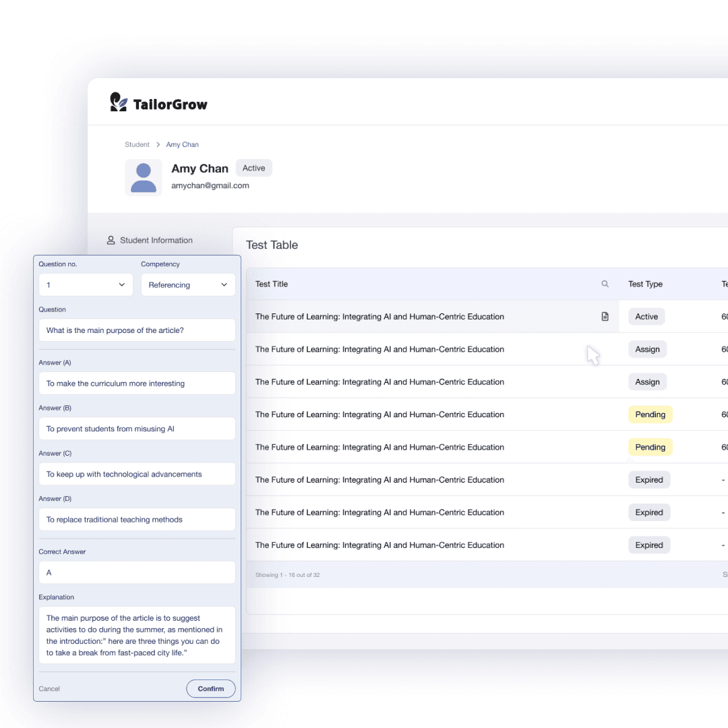The image size is (728, 728).
Task: Click the Answer (C) input field
Action: pos(137,474)
